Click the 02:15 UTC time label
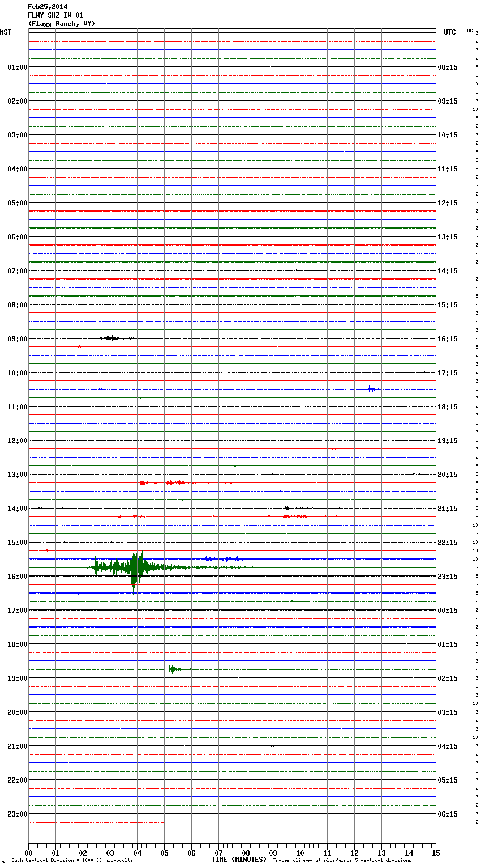Screen dimensions: 481x868 [x=448, y=678]
